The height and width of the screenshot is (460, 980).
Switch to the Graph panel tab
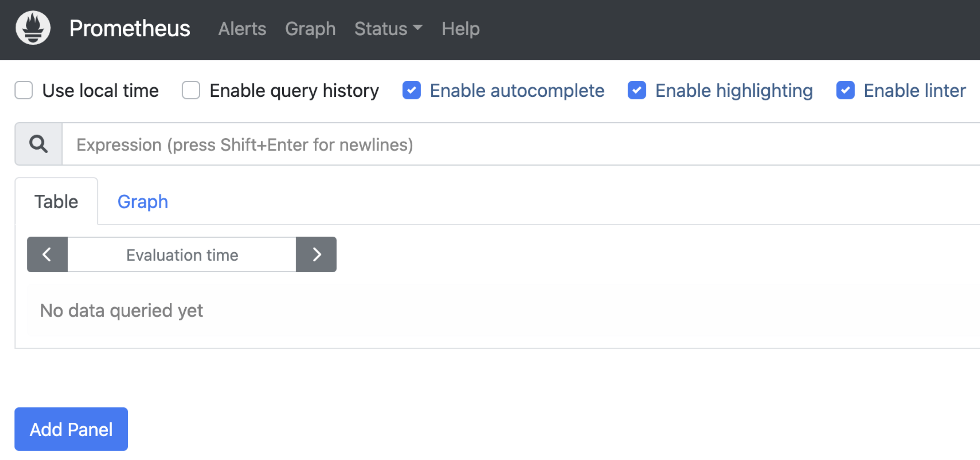(x=143, y=201)
